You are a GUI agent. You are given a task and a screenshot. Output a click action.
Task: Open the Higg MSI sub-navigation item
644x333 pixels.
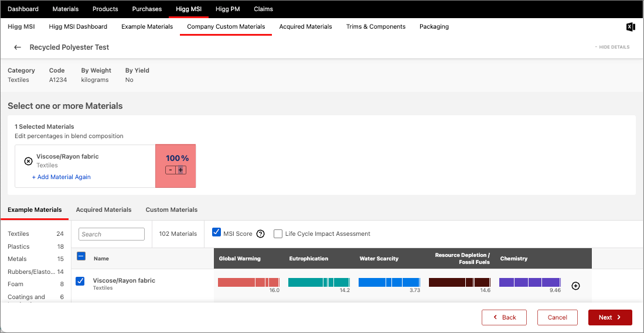pos(21,27)
